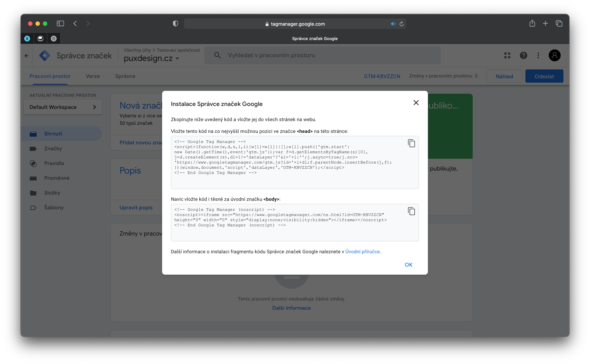Switch to the Správce tab

point(125,76)
